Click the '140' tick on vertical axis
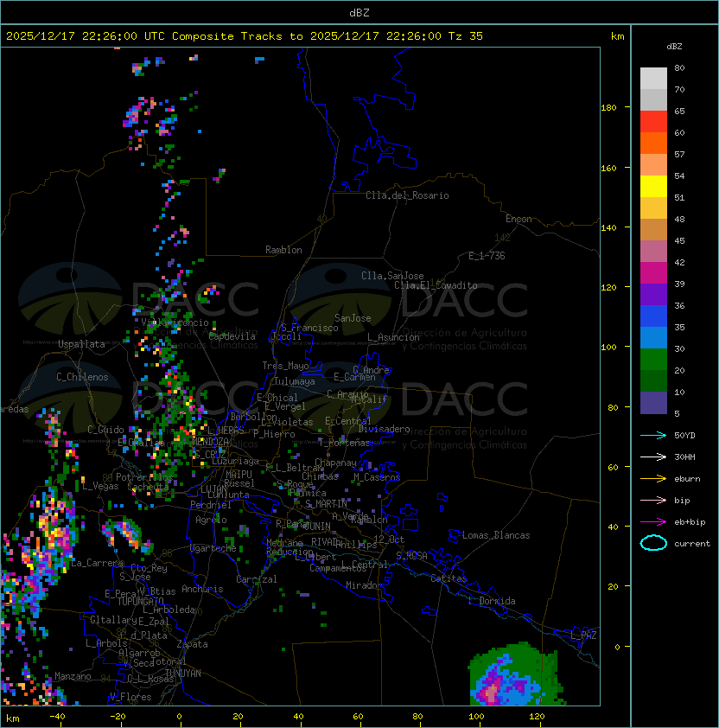The width and height of the screenshot is (719, 728). click(x=608, y=228)
